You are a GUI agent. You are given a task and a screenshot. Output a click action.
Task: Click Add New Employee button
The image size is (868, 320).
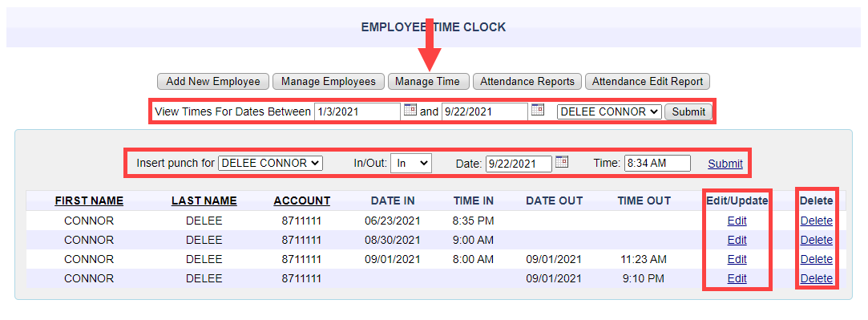tap(213, 81)
